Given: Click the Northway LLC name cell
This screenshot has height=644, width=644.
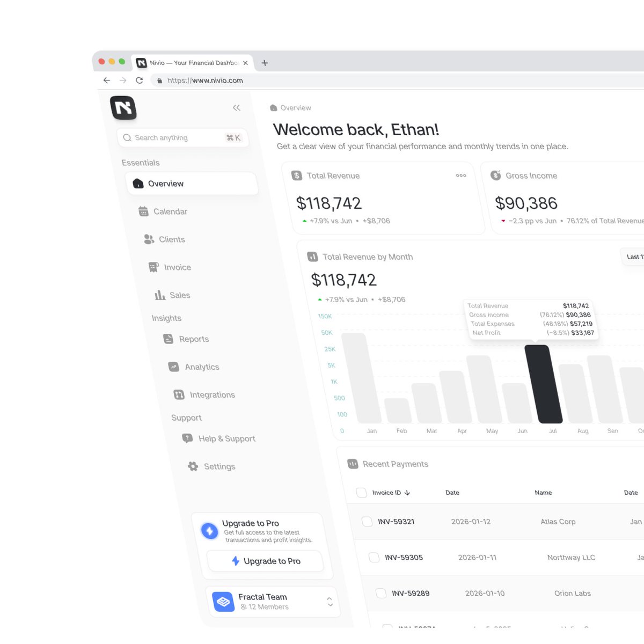Looking at the screenshot, I should 572,558.
